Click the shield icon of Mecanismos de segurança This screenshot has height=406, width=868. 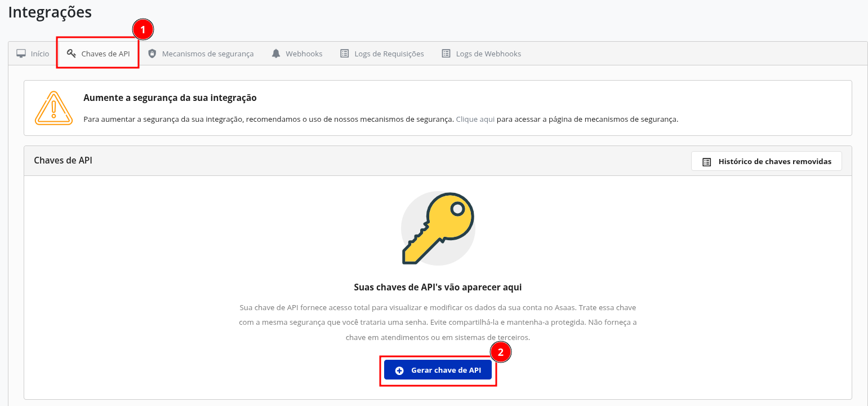click(x=152, y=54)
